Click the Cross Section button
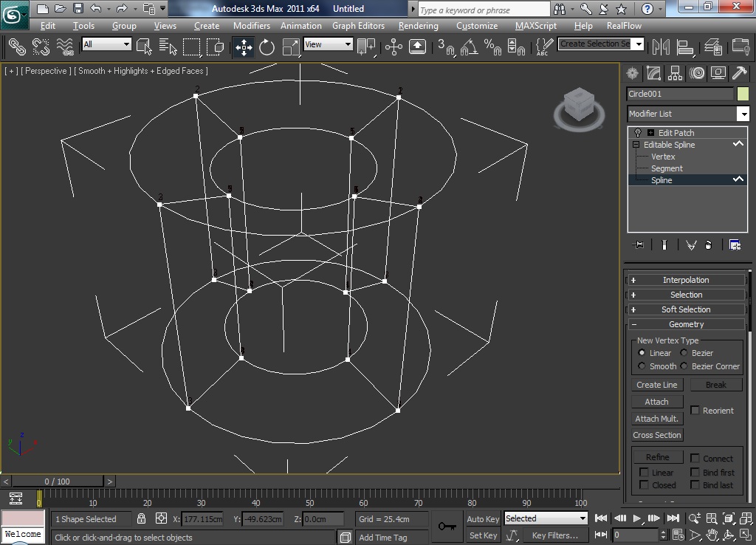The width and height of the screenshot is (756, 545). coord(656,435)
